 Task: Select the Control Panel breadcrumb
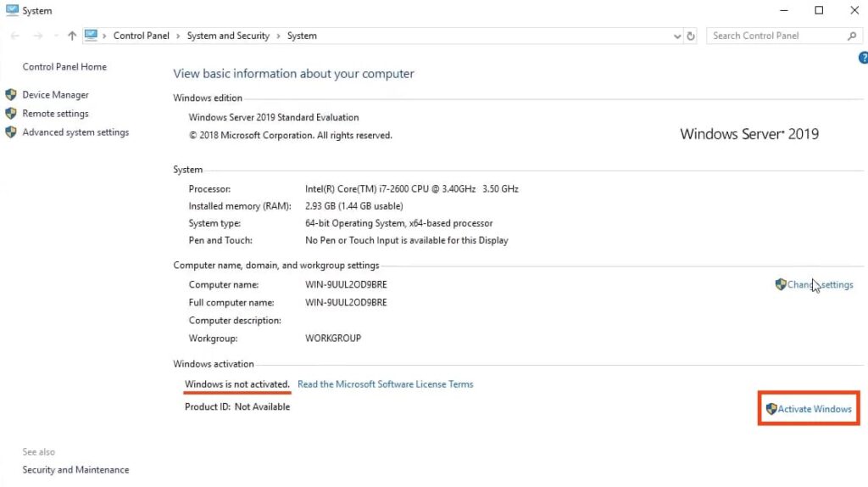click(x=141, y=36)
